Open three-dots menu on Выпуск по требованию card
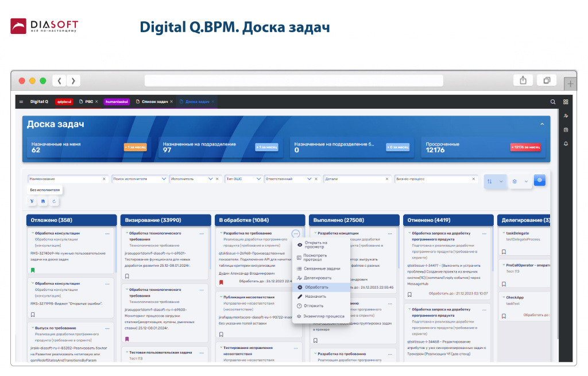 [x=107, y=328]
